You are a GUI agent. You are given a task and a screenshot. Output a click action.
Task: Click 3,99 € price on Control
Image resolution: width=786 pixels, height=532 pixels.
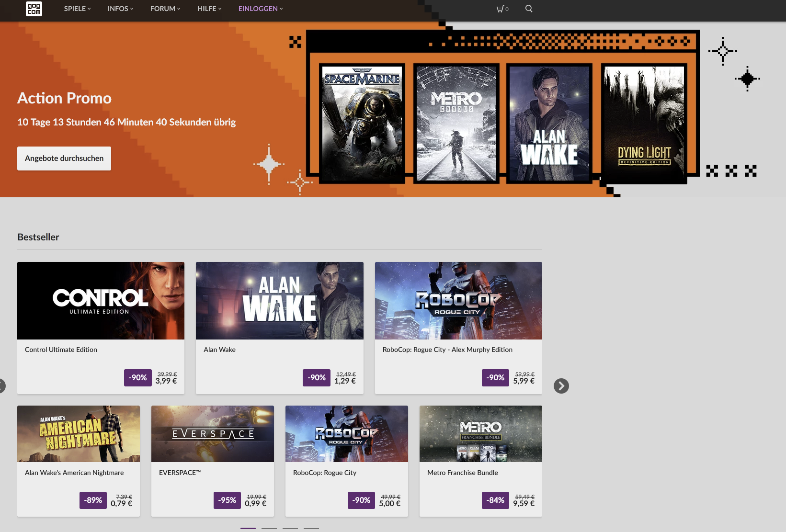pyautogui.click(x=166, y=381)
